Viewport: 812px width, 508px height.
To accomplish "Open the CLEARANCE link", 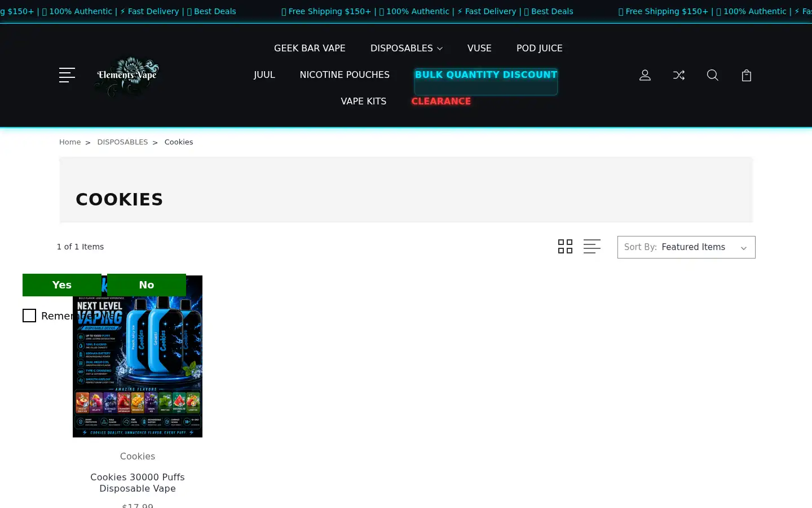I will click(x=441, y=101).
